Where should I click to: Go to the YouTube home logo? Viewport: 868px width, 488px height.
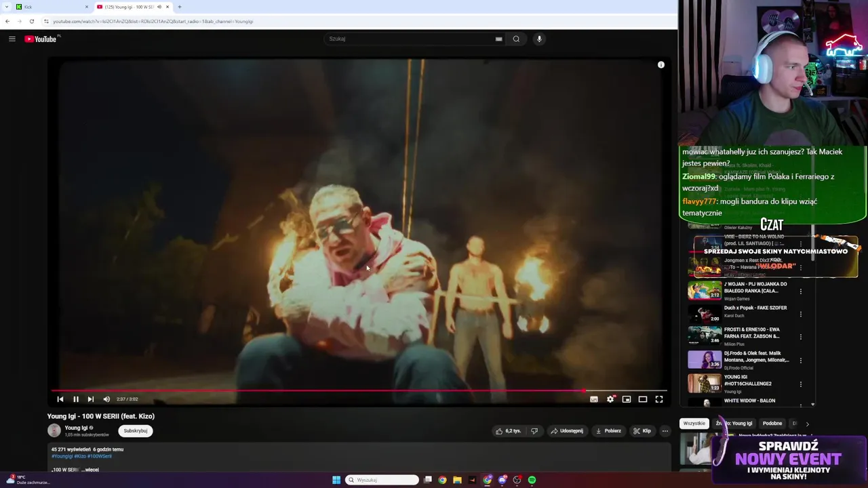(x=41, y=39)
